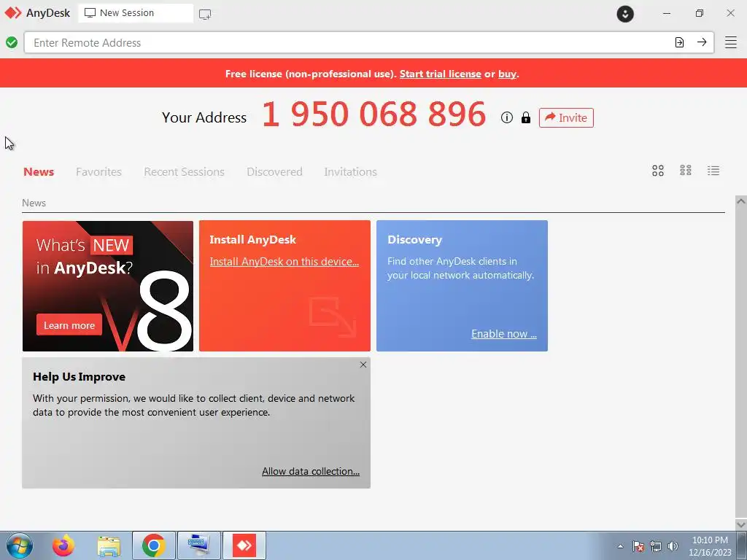The image size is (747, 560).
Task: Open the Windows Start menu
Action: click(20, 545)
